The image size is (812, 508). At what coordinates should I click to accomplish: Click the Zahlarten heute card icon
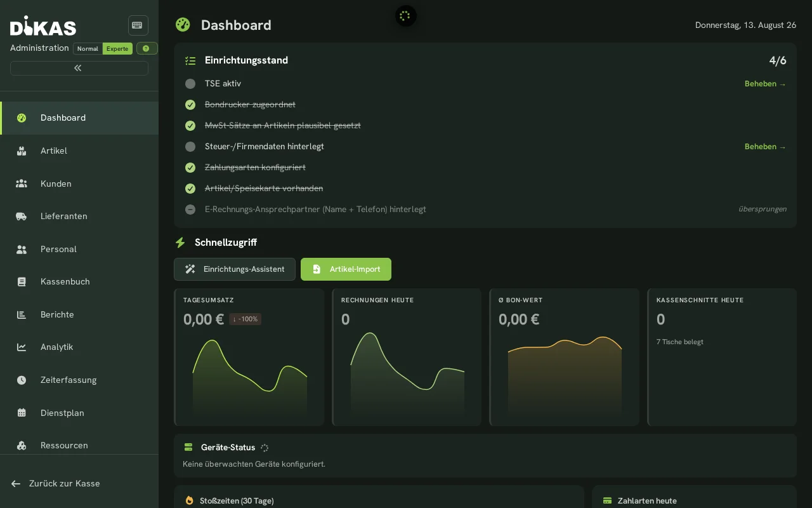[x=607, y=501]
